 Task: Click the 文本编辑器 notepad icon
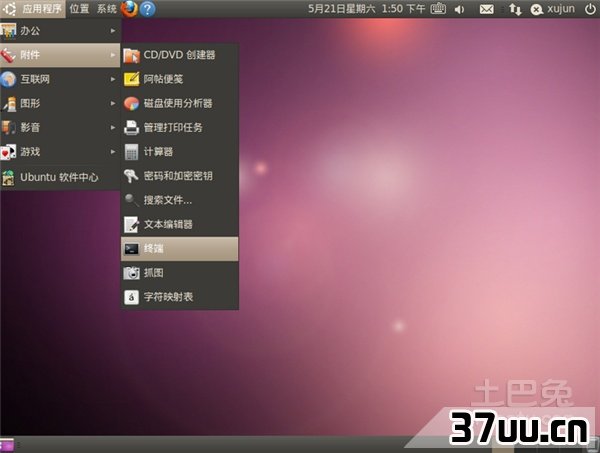[131, 225]
